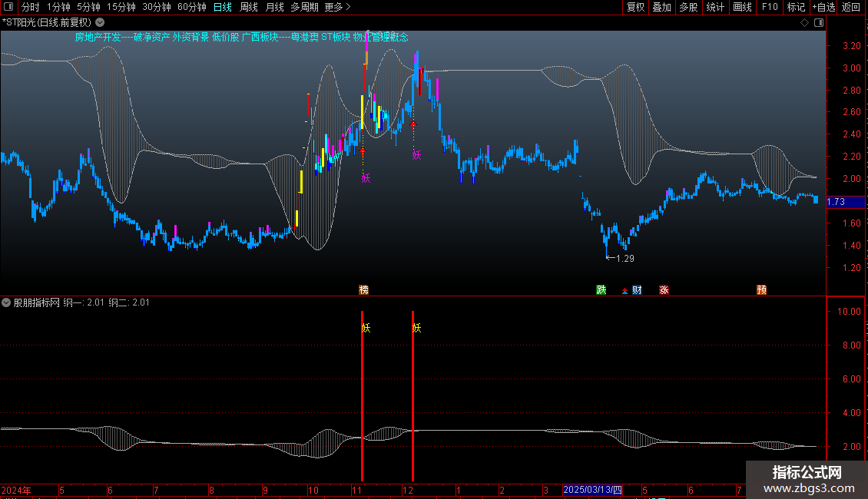868x499 pixels.
Task: Open the 统计 statistics tool
Action: click(x=715, y=7)
